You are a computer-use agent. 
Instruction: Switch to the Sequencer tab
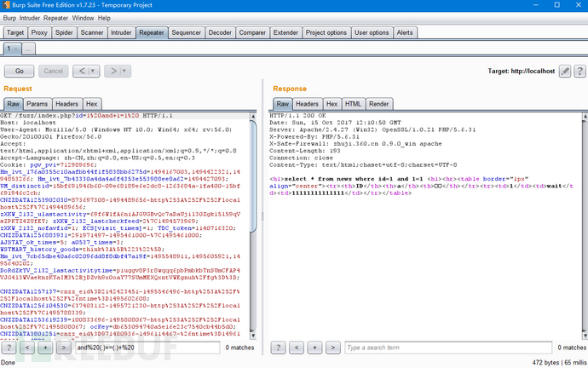pos(187,32)
